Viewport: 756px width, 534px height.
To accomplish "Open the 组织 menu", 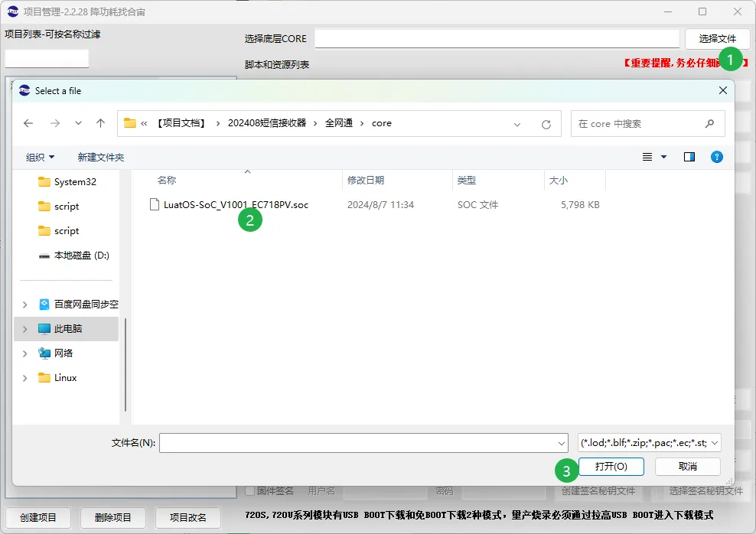I will 40,157.
